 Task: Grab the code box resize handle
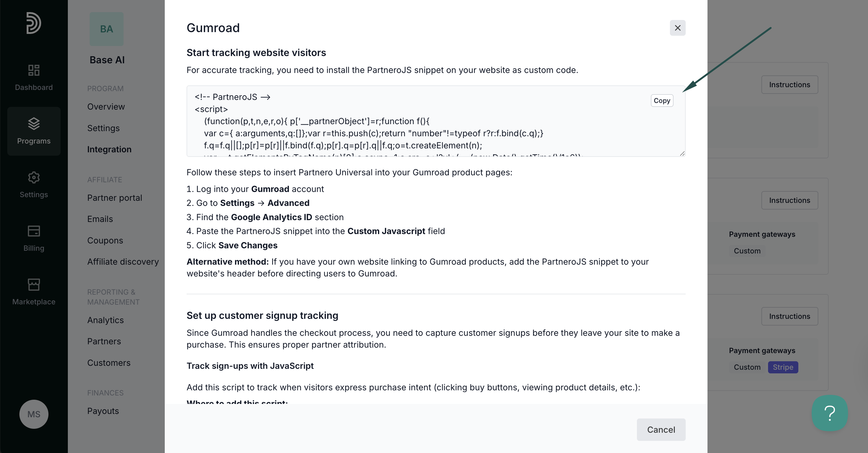click(682, 153)
